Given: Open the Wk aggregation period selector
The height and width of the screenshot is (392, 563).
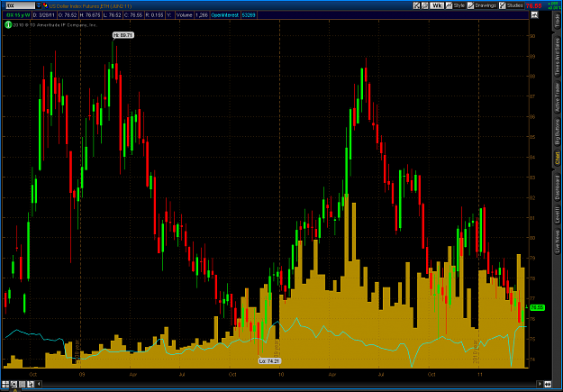Looking at the screenshot, I should click(437, 5).
